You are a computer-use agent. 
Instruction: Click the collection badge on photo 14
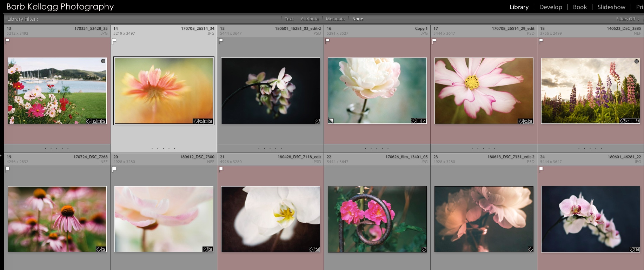[201, 121]
